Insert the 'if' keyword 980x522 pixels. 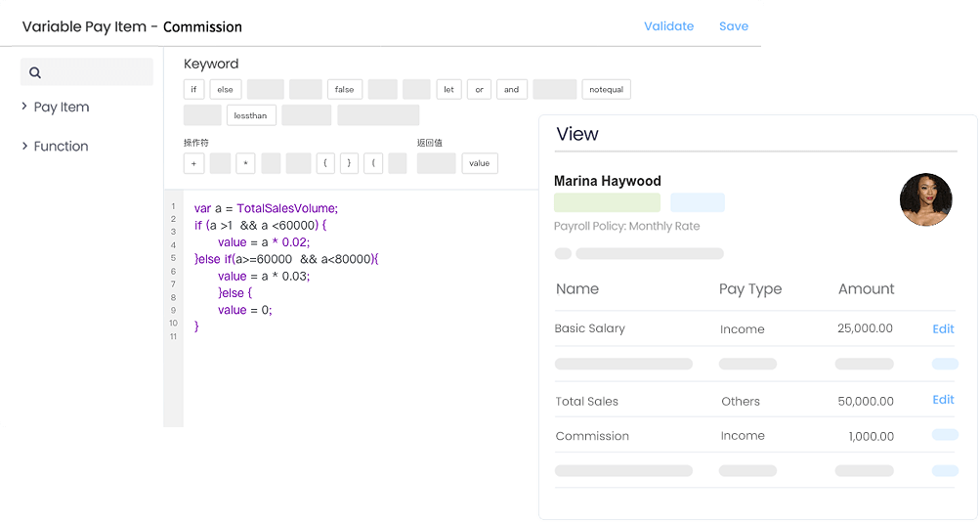(x=193, y=89)
